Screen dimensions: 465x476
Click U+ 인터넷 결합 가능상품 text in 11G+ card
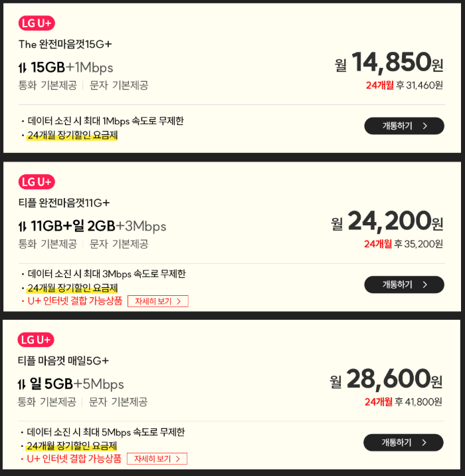tap(75, 301)
